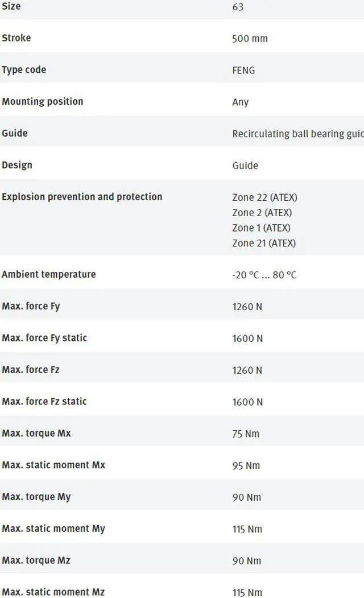Viewport: 364px width, 598px height.
Task: Click the Max. force Fy static label
Action: tap(44, 338)
